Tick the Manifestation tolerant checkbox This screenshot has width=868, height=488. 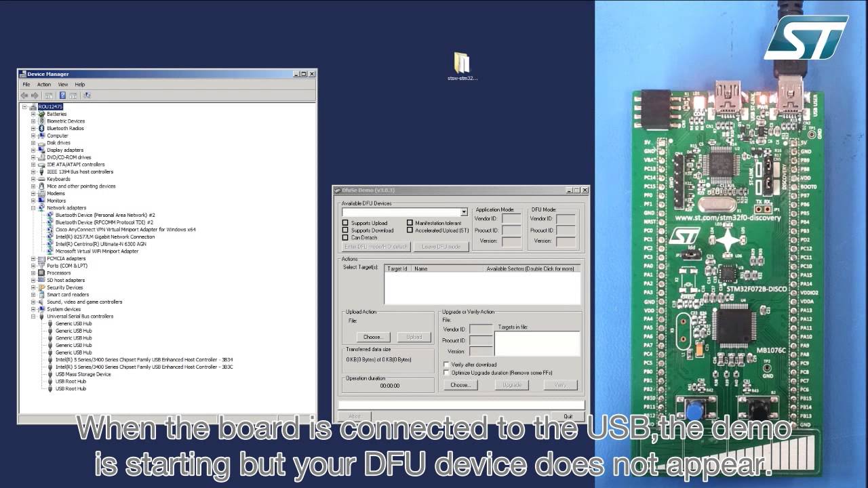pos(410,223)
